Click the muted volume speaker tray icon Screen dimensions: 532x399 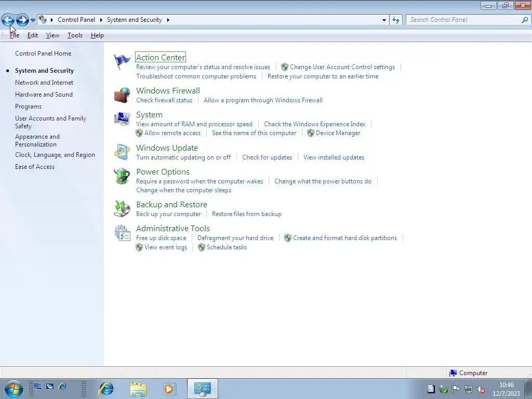point(481,389)
